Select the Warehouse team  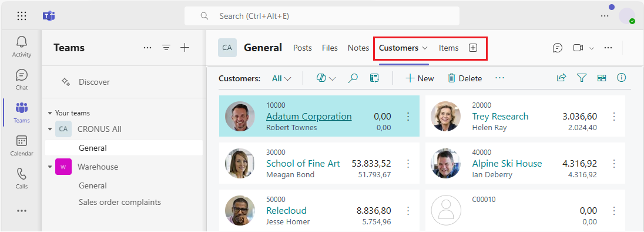click(98, 167)
